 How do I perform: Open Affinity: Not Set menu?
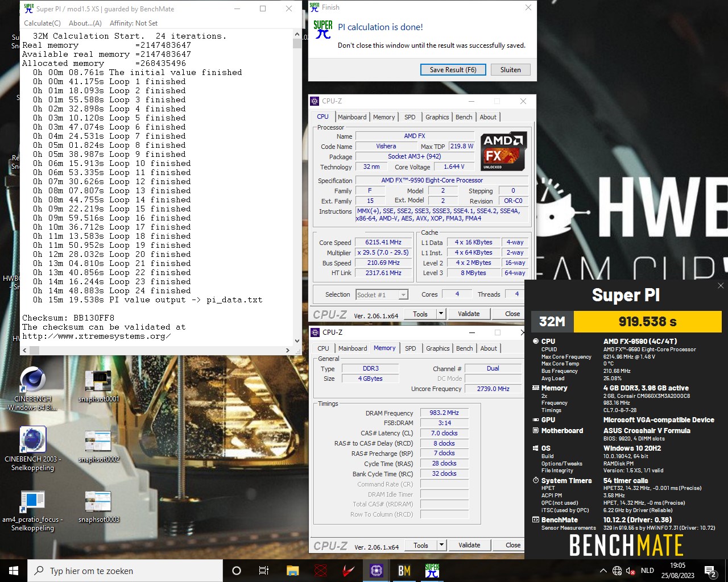[x=134, y=23]
